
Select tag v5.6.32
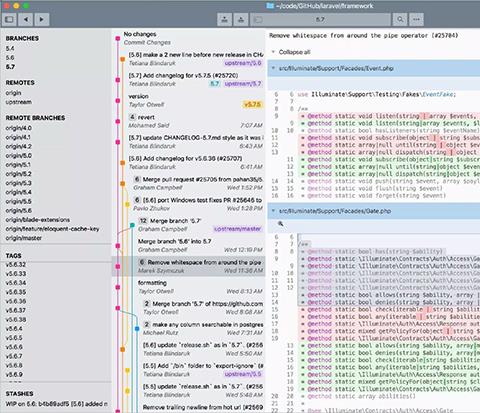click(16, 264)
